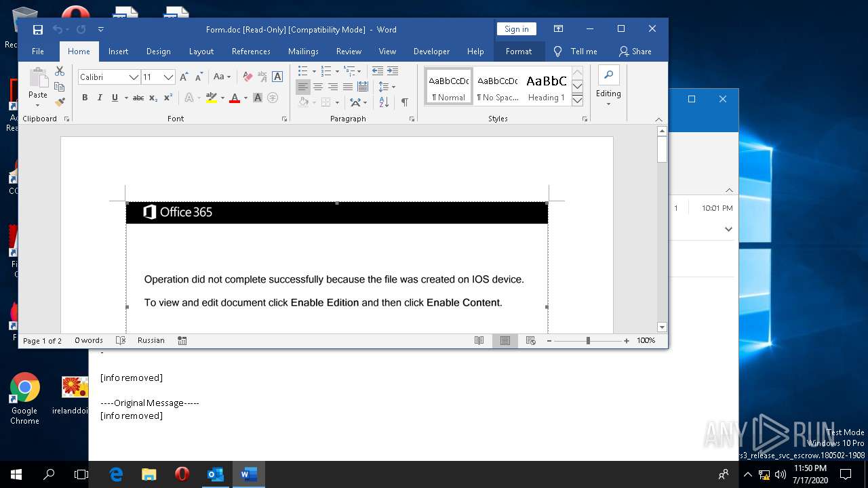The width and height of the screenshot is (868, 488).
Task: Open the Underline style dropdown arrow
Action: point(126,98)
